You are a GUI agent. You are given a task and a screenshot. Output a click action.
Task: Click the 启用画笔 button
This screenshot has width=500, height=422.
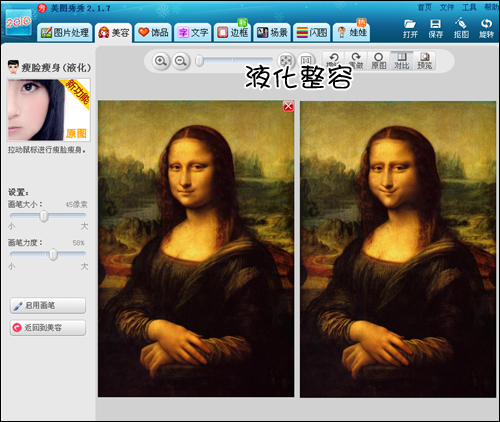(x=48, y=305)
